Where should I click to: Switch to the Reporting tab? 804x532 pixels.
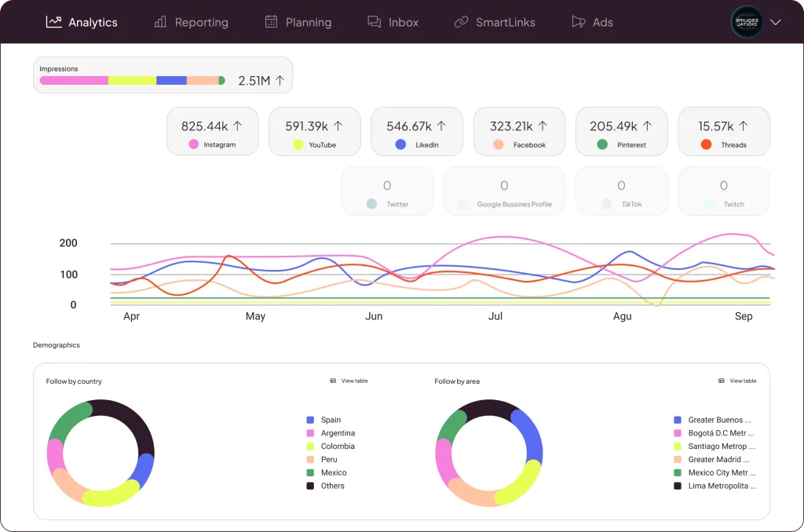tap(192, 22)
